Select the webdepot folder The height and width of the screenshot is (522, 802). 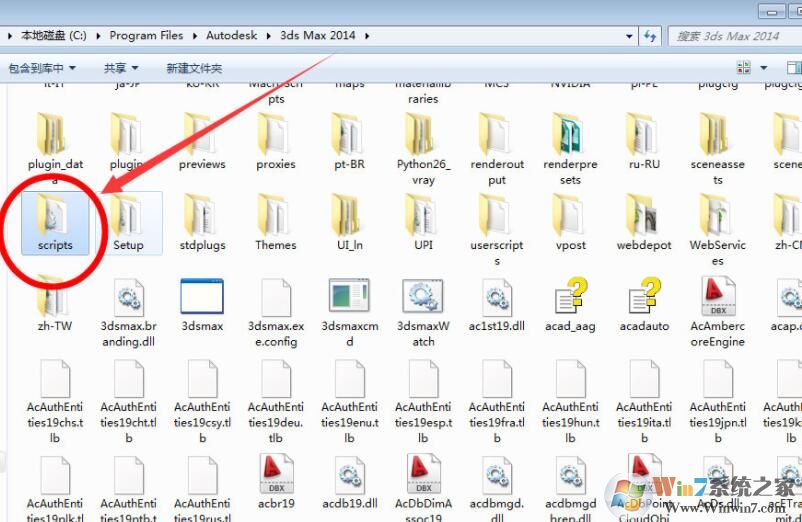(x=644, y=223)
